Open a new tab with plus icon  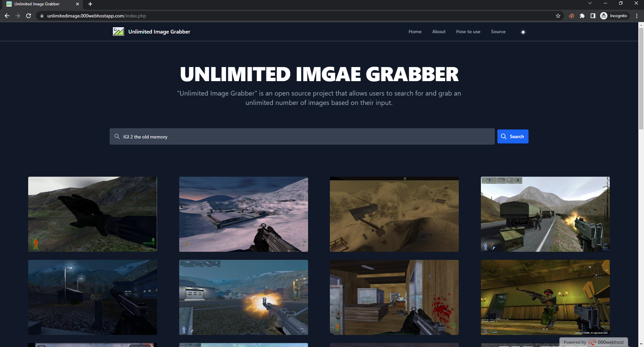click(90, 4)
